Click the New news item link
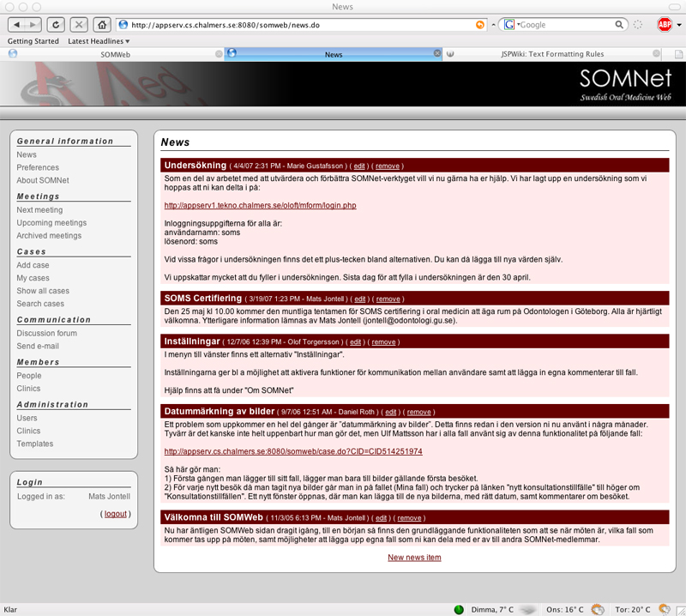This screenshot has width=686, height=616. [x=414, y=558]
